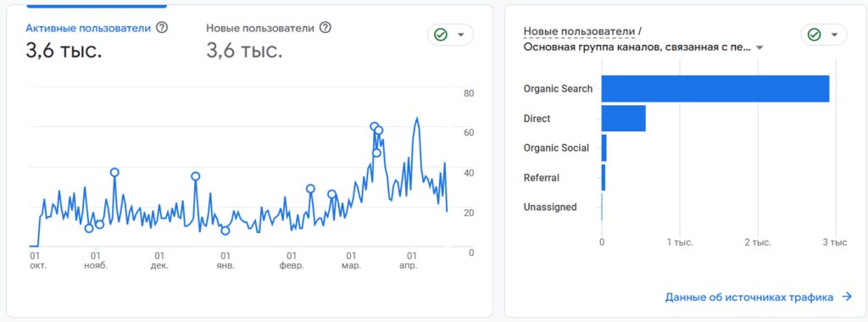Select mid-November peak anomaly marker

coord(114,172)
